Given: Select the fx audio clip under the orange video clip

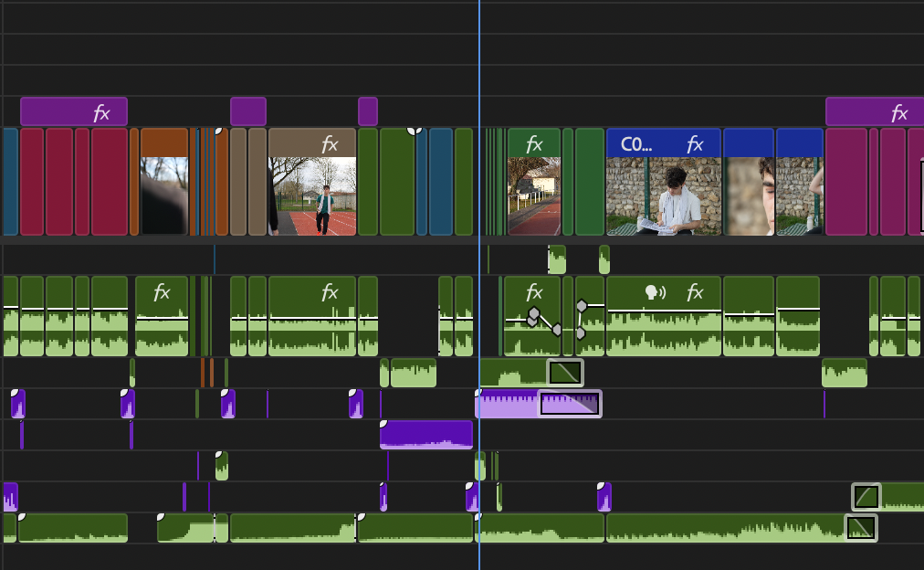Looking at the screenshot, I should click(x=162, y=316).
